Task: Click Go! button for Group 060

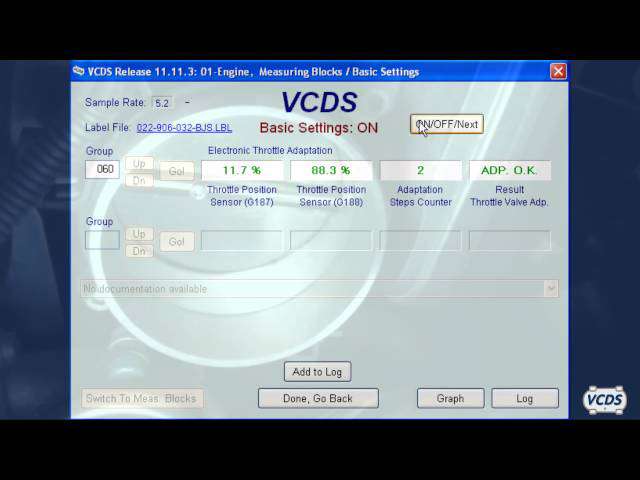Action: pyautogui.click(x=177, y=172)
